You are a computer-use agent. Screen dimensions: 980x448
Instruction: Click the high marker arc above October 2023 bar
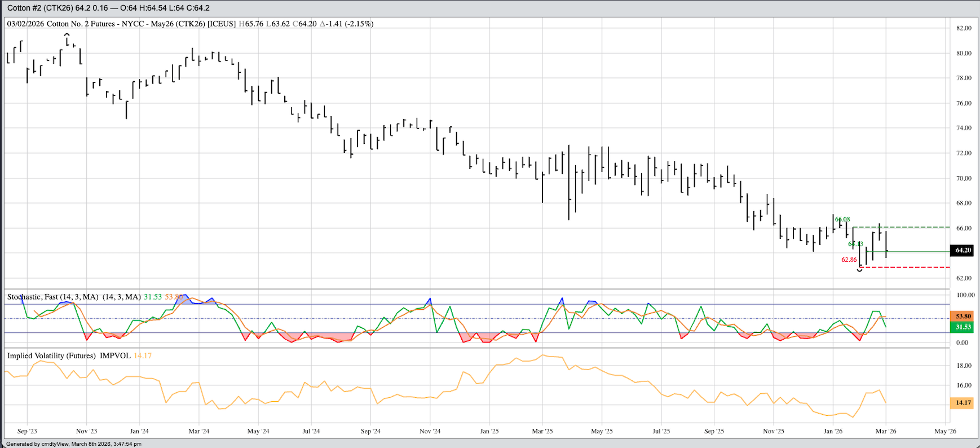coord(67,35)
